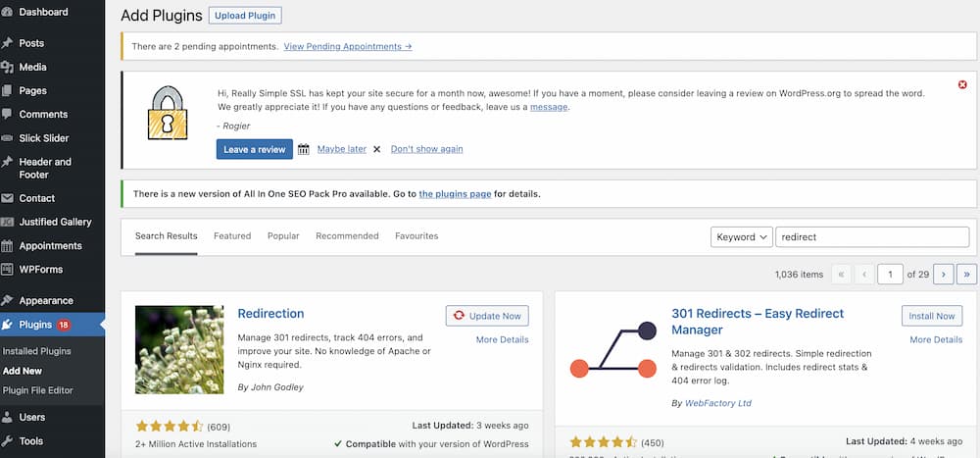The width and height of the screenshot is (980, 458).
Task: Click the calendar icon beside Maybe later
Action: coord(303,149)
